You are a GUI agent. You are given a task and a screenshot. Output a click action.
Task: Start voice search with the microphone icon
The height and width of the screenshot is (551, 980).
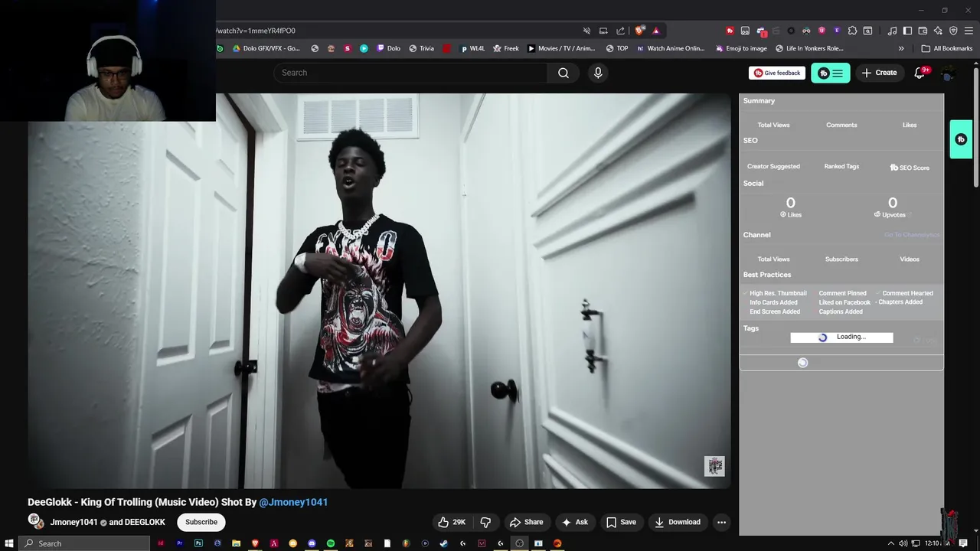pos(598,73)
